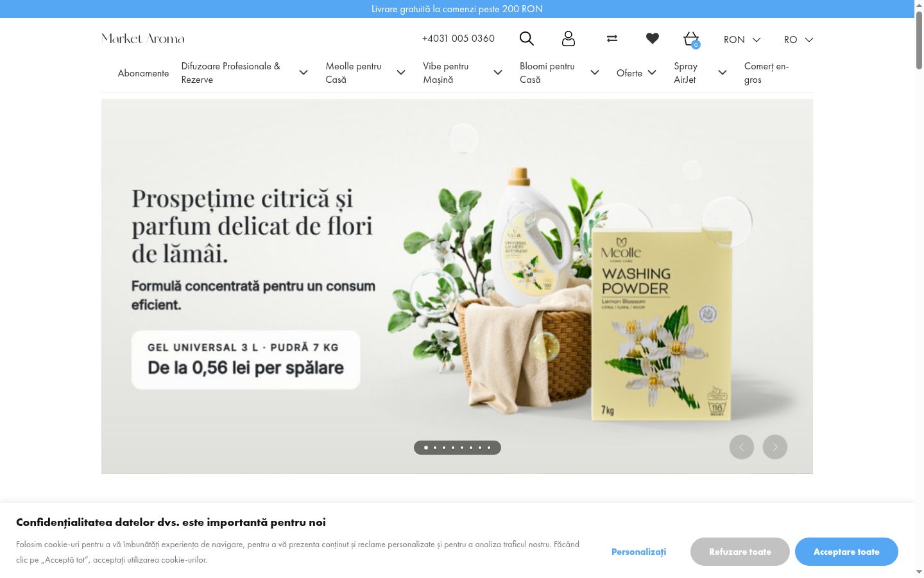Image resolution: width=924 pixels, height=578 pixels.
Task: Open the Abonamente menu item
Action: 143,73
